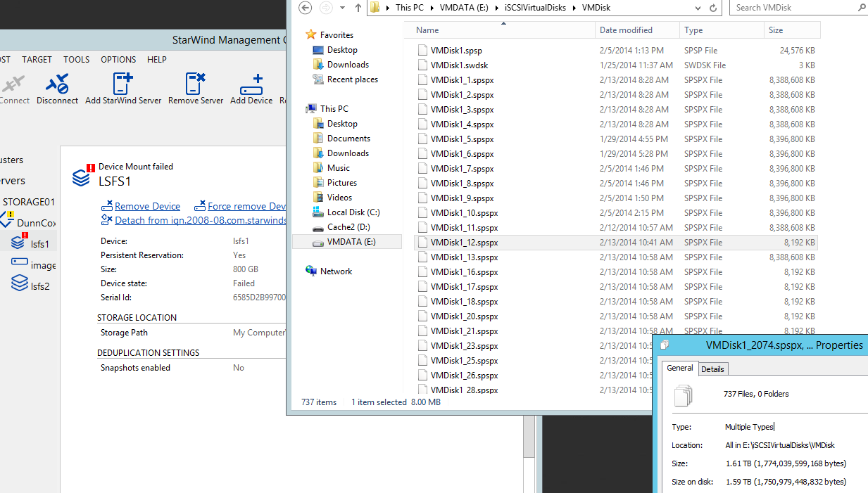Click Explorer Forward navigation button
This screenshot has height=493, width=868.
(x=326, y=8)
